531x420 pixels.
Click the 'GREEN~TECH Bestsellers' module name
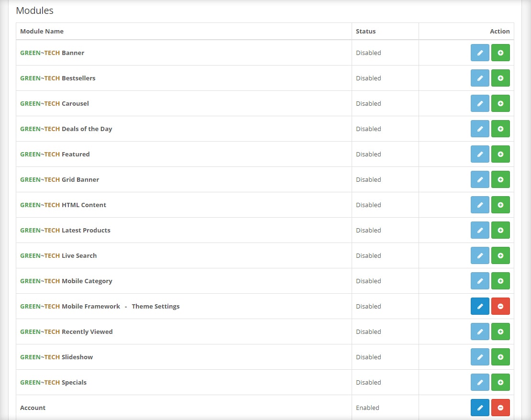(57, 78)
